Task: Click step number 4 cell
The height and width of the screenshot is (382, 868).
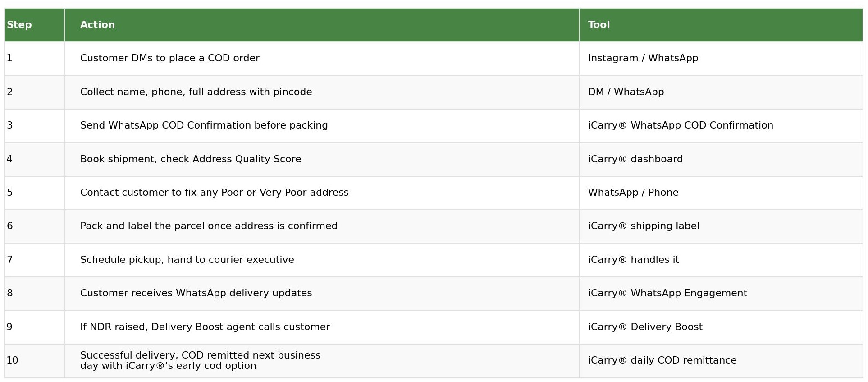Action: tap(34, 159)
